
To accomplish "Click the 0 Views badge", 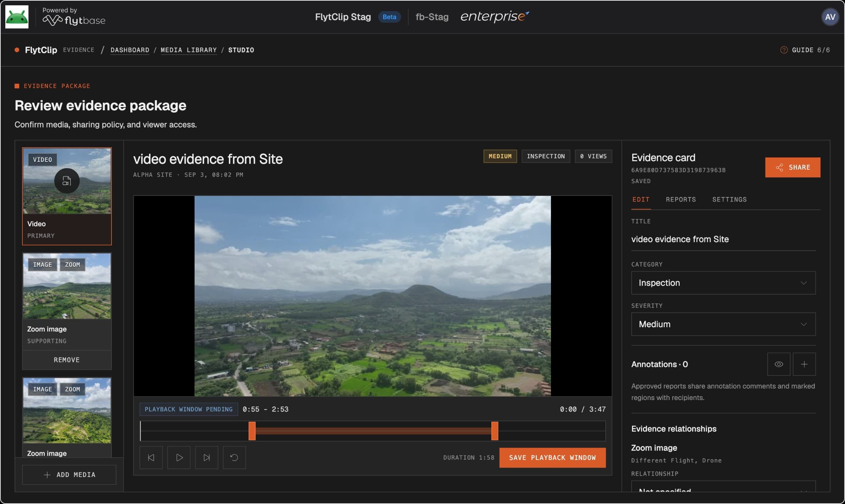I will [x=593, y=156].
